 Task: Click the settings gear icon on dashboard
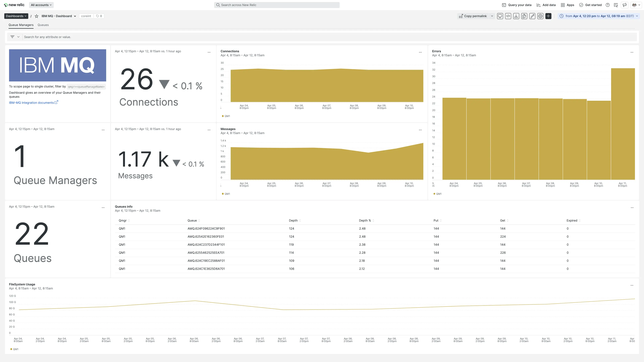tap(540, 16)
